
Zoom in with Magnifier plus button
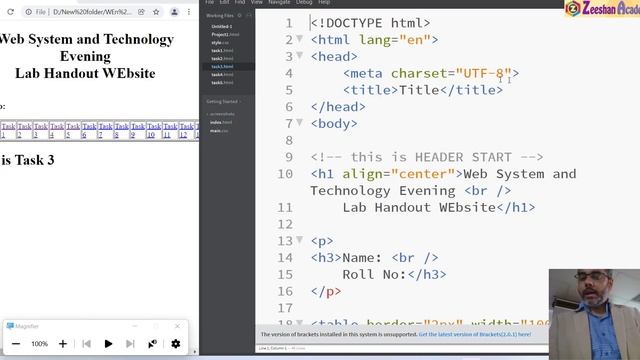(x=62, y=344)
